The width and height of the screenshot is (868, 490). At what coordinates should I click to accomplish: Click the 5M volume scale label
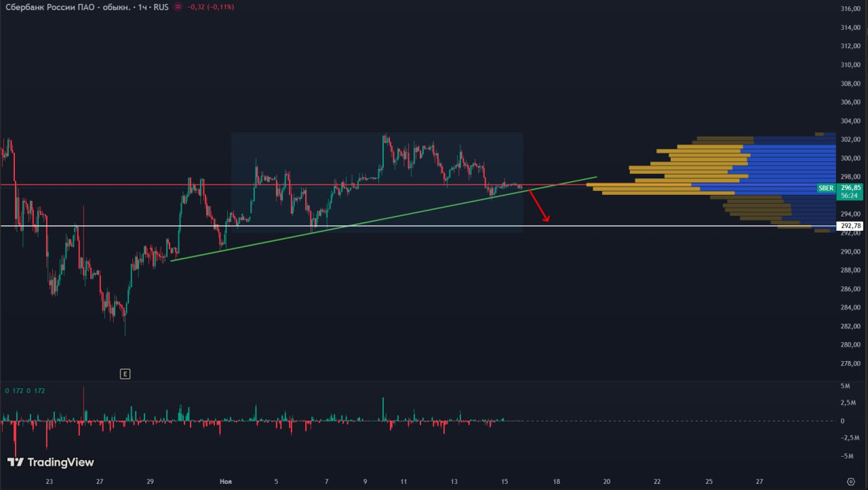pyautogui.click(x=846, y=386)
